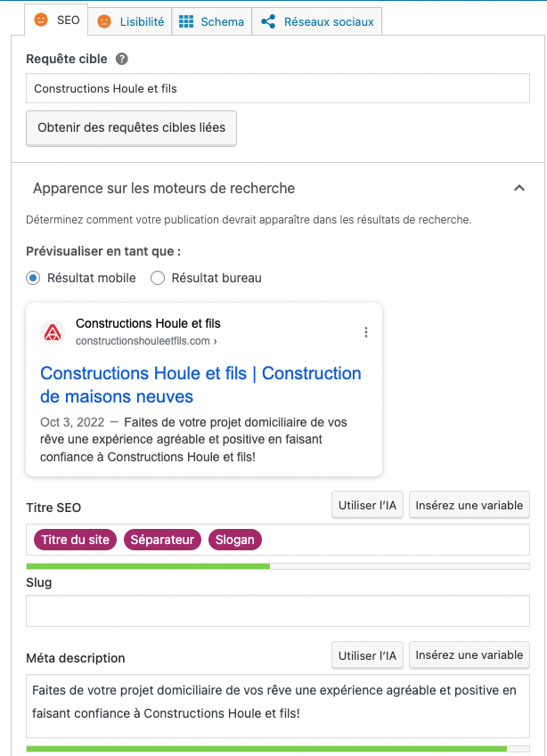Click the Requête cible input field
This screenshot has width=547, height=756.
coord(277,88)
